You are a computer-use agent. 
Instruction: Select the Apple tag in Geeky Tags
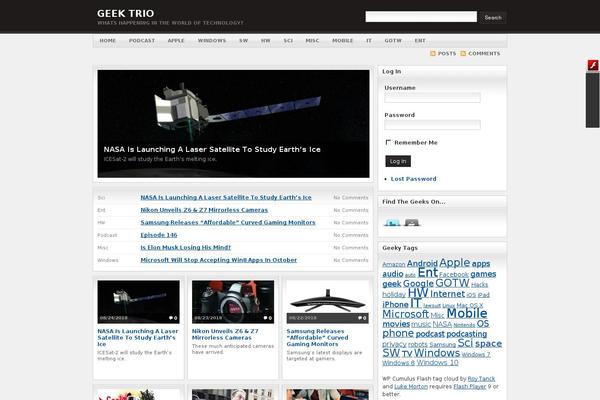pyautogui.click(x=454, y=263)
